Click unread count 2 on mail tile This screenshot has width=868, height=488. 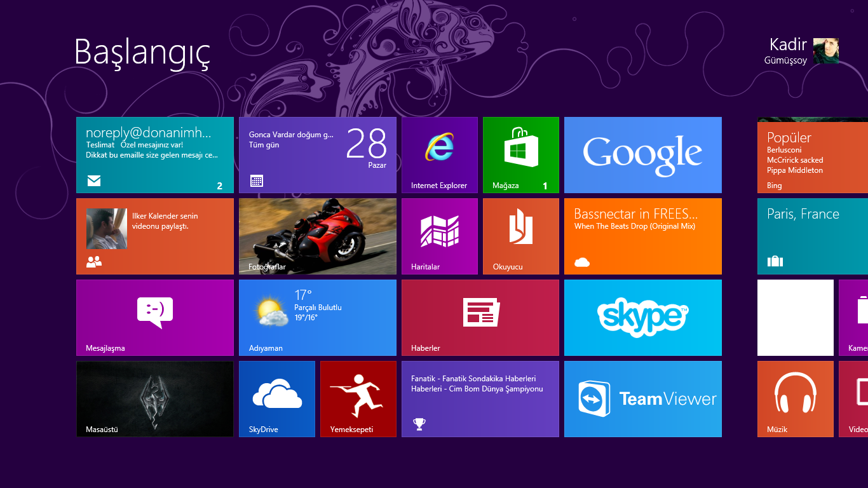point(220,186)
